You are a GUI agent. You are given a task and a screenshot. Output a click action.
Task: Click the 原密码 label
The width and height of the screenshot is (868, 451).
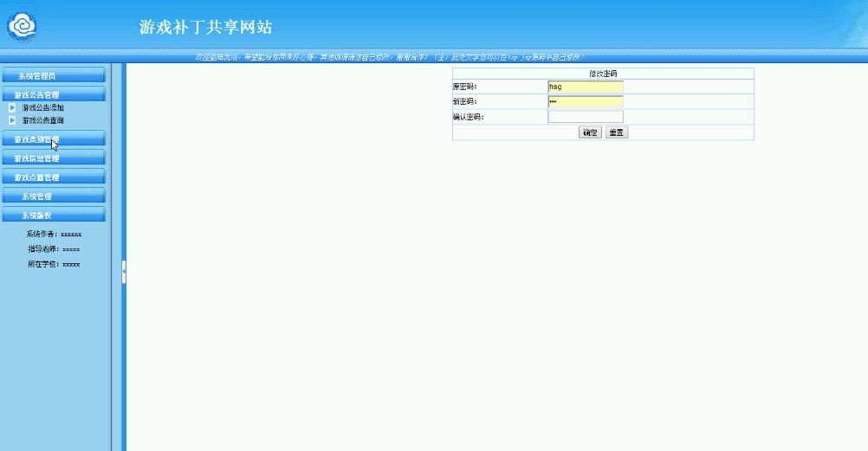465,87
